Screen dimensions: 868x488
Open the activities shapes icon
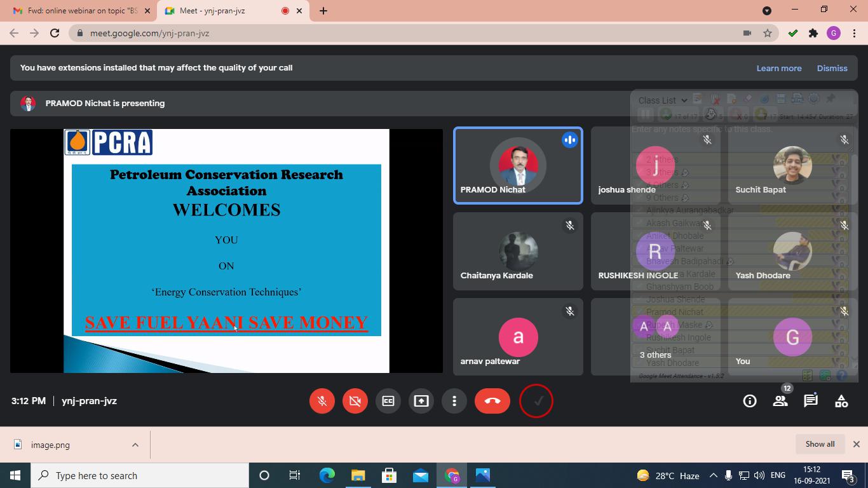tap(841, 401)
